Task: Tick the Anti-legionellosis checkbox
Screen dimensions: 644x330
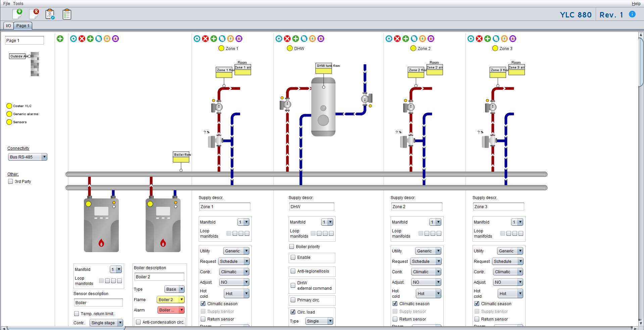Action: [293, 271]
